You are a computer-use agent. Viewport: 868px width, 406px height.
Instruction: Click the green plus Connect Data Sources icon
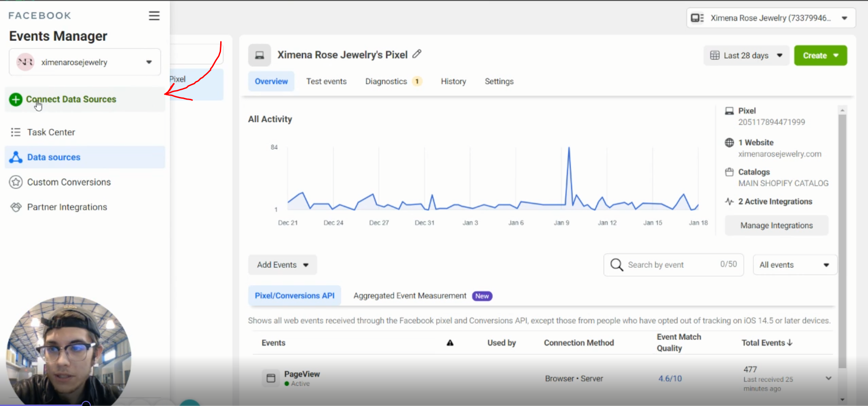[x=16, y=99]
